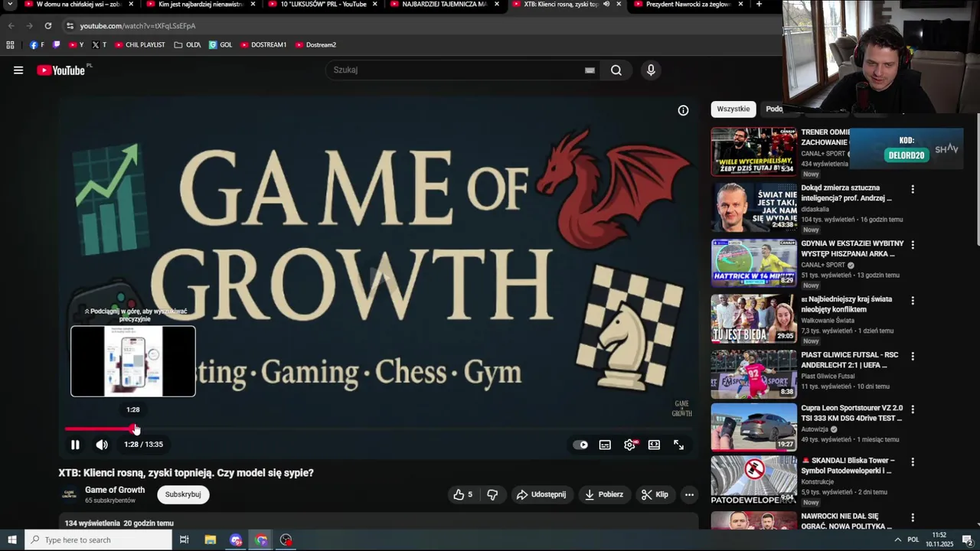Open the Game of Growth channel avatar
The width and height of the screenshot is (980, 551).
click(69, 494)
